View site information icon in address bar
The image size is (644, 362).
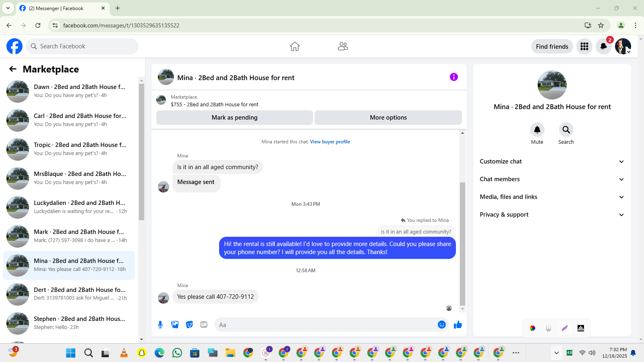(x=55, y=25)
